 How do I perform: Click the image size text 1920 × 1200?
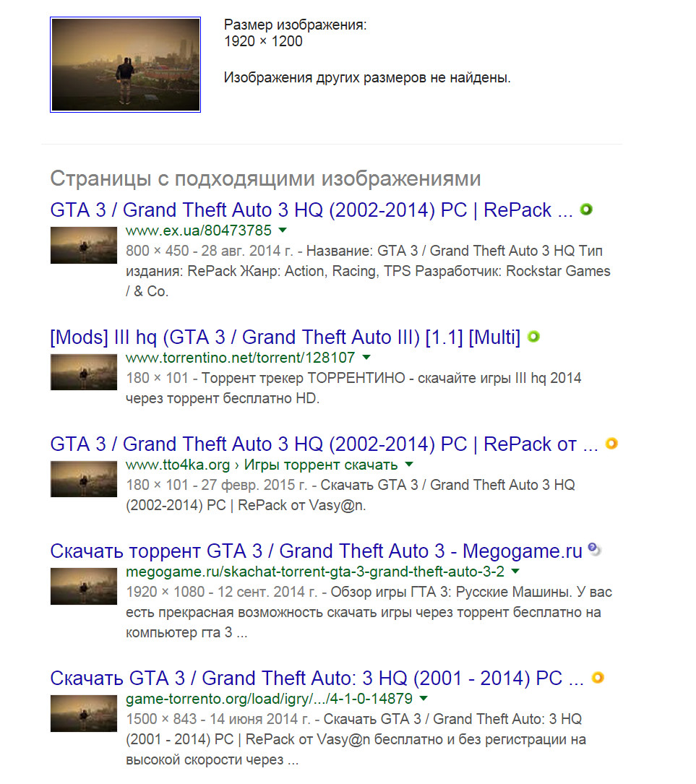[x=264, y=41]
